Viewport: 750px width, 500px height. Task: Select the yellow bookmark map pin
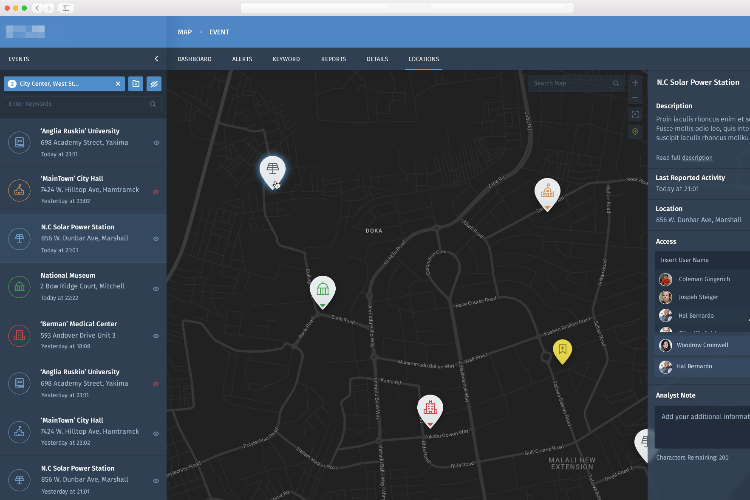click(x=562, y=351)
